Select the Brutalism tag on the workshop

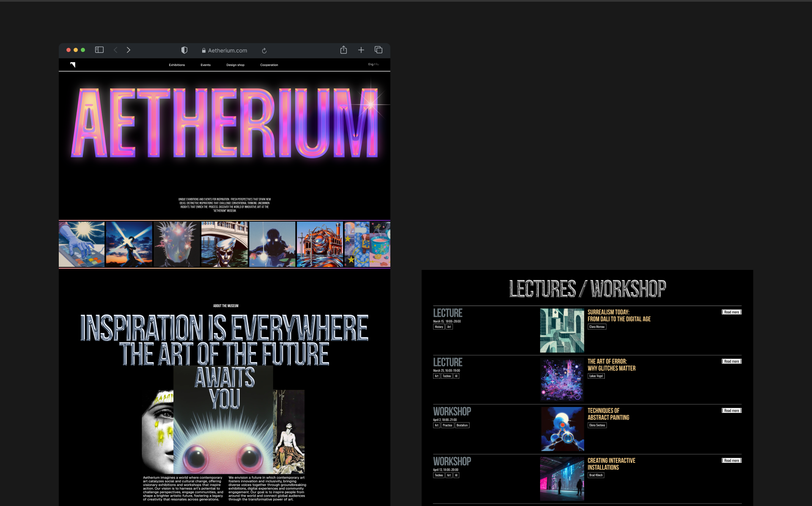pos(462,426)
